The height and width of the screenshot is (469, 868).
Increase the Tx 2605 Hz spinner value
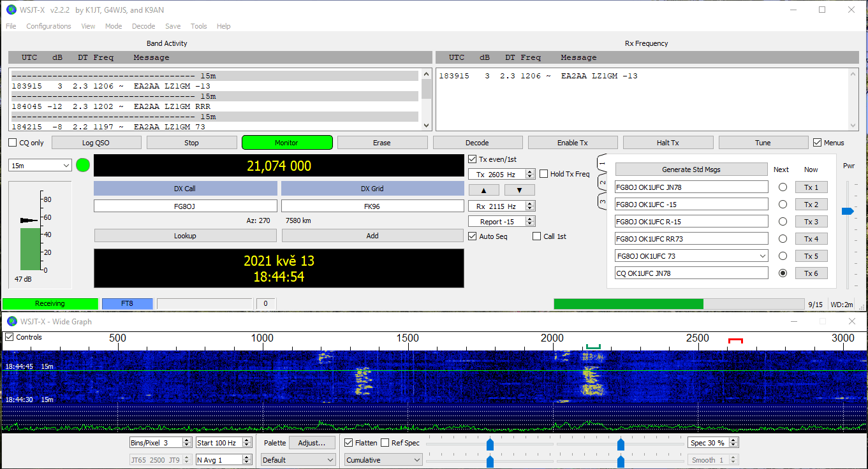coord(529,171)
